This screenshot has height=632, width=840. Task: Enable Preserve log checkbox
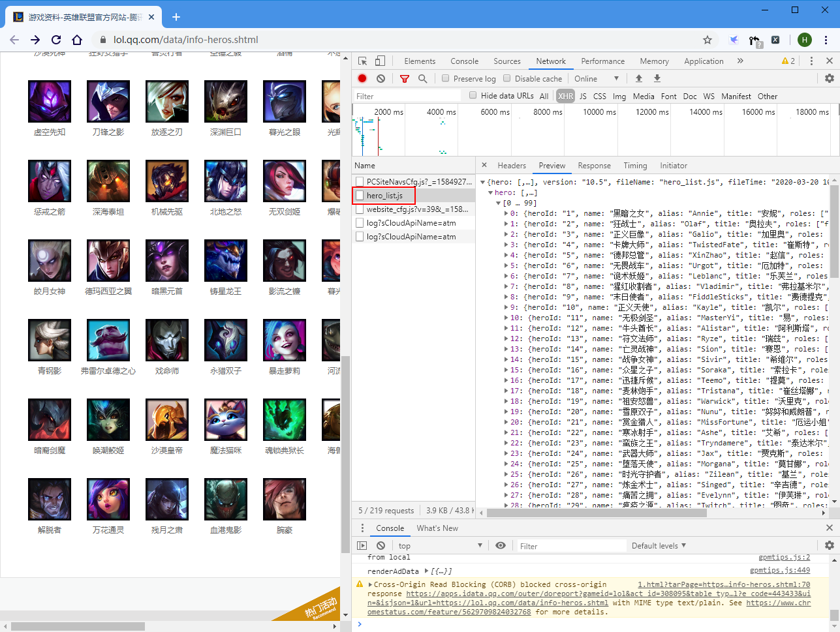[446, 78]
